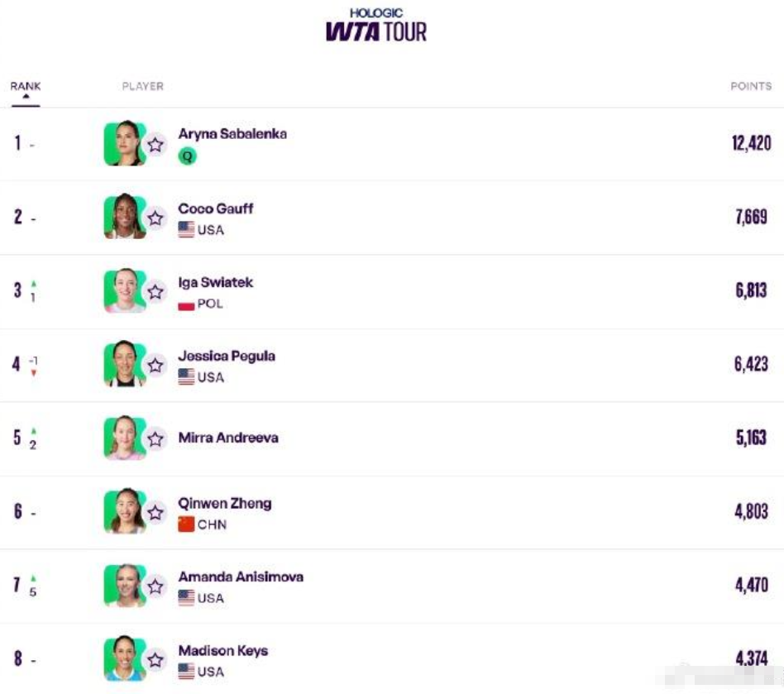Click the star next to Jessica Pegula
Image resolution: width=784 pixels, height=694 pixels.
155,366
